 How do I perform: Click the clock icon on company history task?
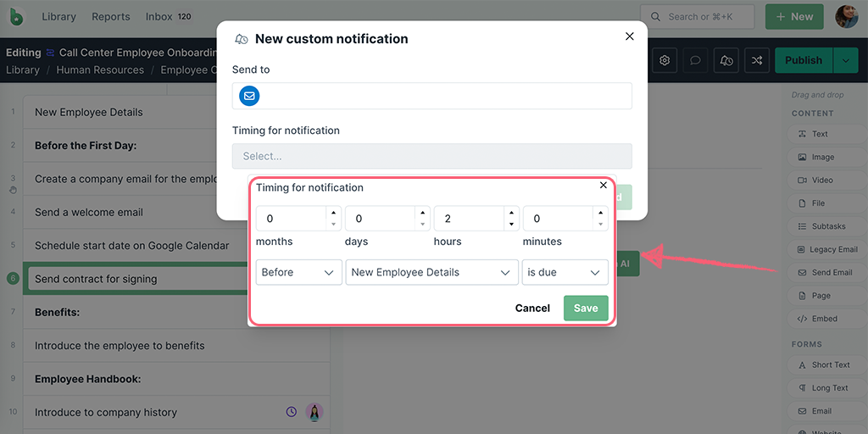coord(292,412)
